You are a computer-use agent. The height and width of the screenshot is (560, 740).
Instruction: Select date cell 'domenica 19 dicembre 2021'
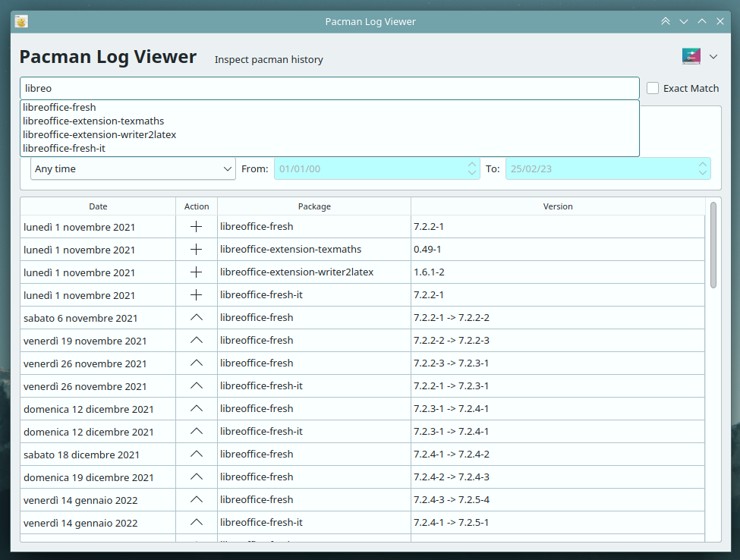click(98, 477)
